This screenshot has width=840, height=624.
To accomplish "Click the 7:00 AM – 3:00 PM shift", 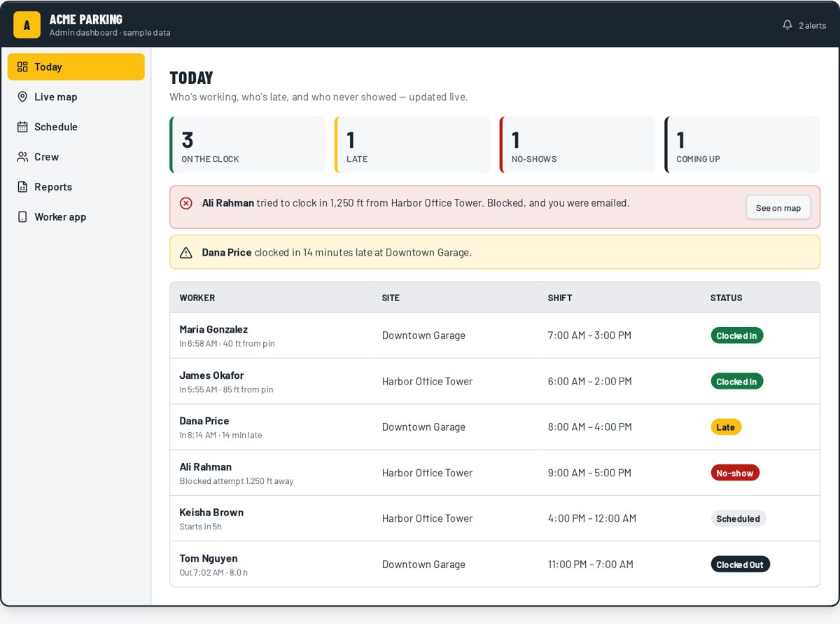I will click(x=589, y=335).
